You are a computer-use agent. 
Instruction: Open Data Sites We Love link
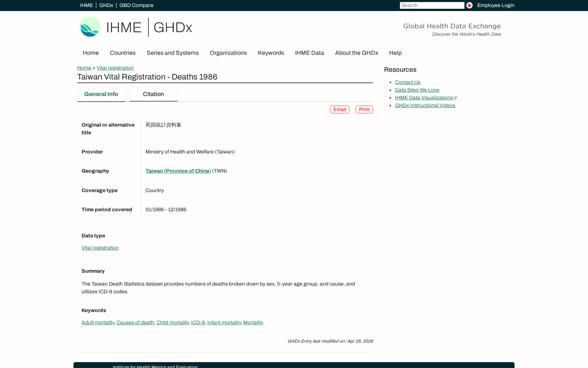pyautogui.click(x=417, y=90)
